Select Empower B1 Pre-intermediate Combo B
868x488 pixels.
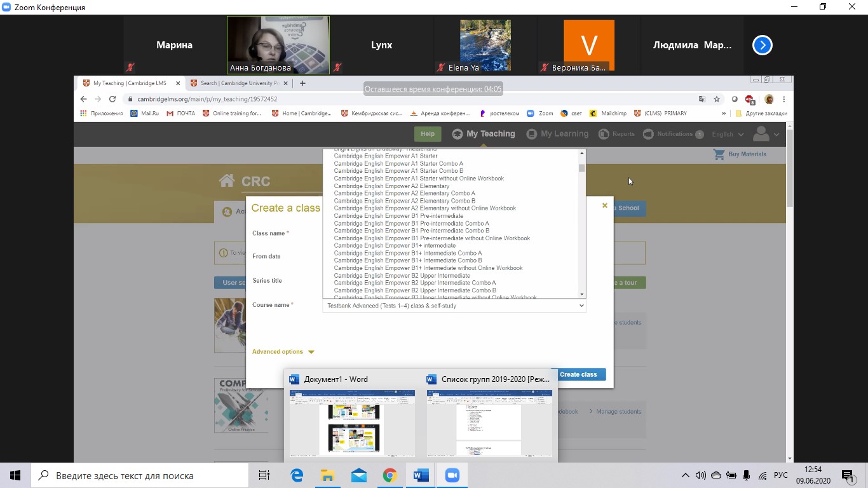point(411,231)
